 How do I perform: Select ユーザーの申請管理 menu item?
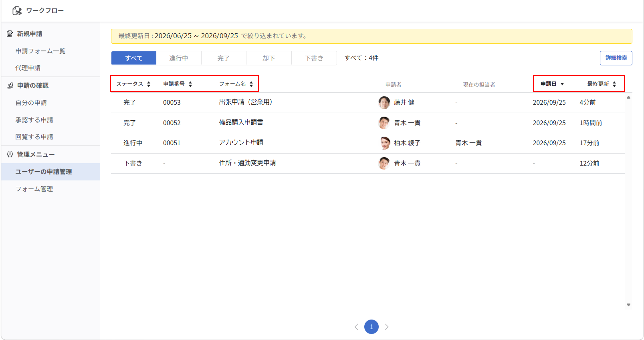50,172
